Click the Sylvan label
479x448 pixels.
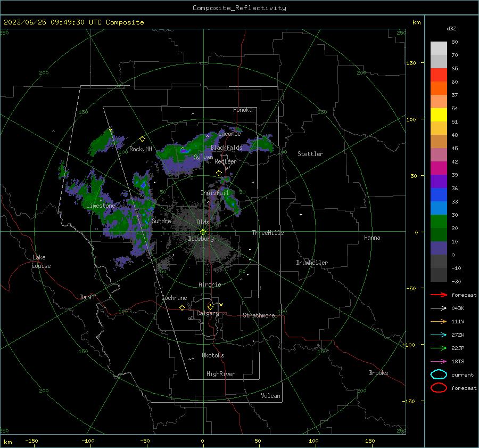[x=203, y=157]
